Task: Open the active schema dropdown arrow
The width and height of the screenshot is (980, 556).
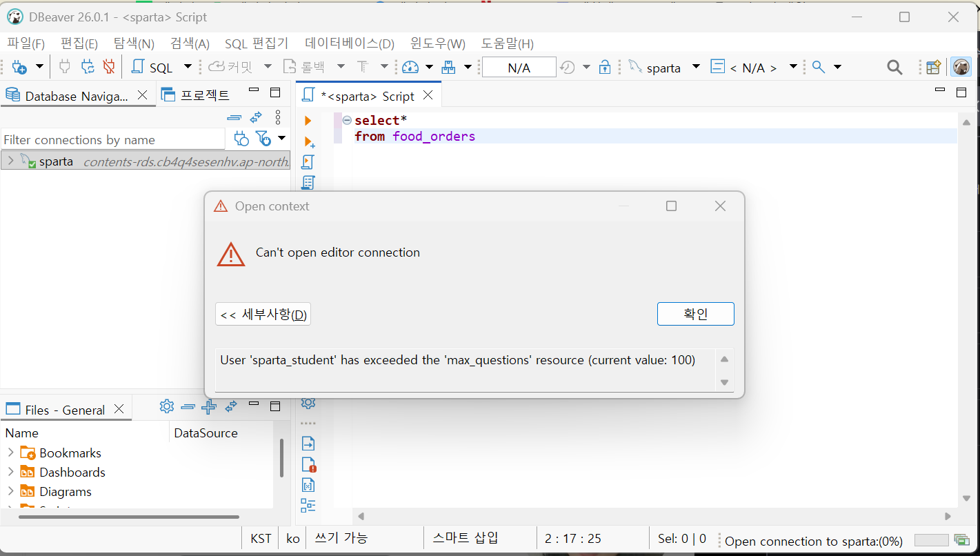Action: [x=793, y=67]
